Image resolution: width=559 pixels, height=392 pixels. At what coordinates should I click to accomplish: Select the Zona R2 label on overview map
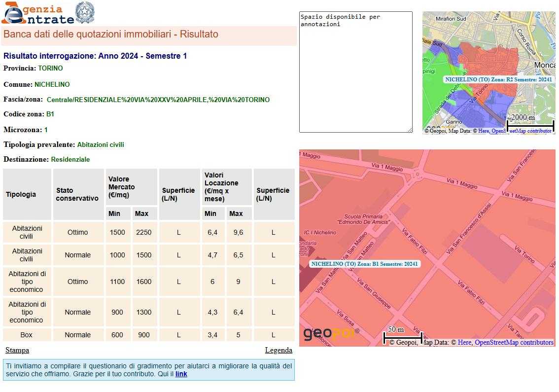498,79
